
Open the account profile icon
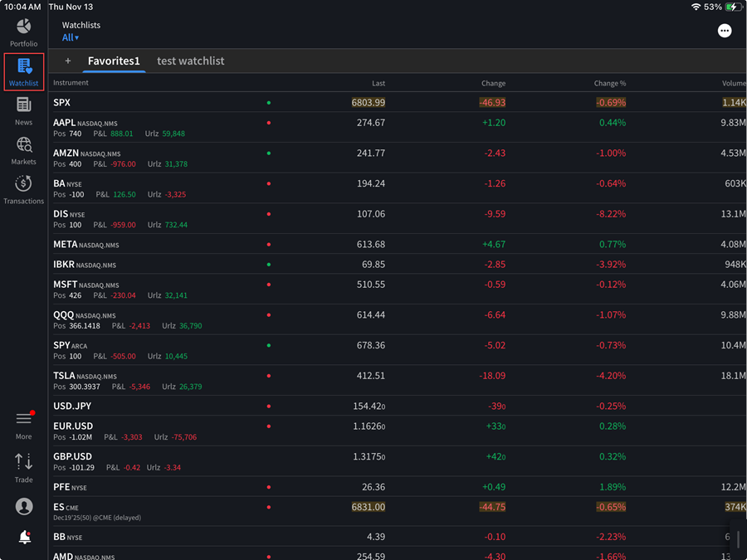point(23,506)
